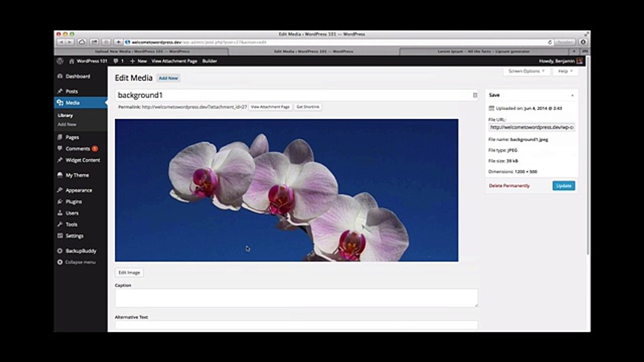Click the browser address bar
Viewport: 644px width, 362px height.
click(x=338, y=42)
